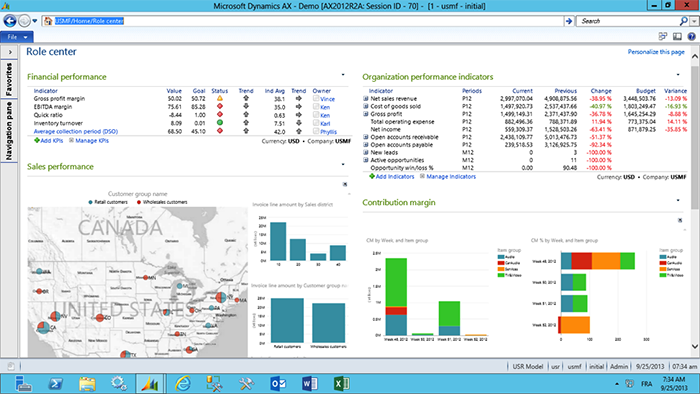The height and width of the screenshot is (394, 700).
Task: Open the Navigation pane side tab
Action: [x=9, y=131]
